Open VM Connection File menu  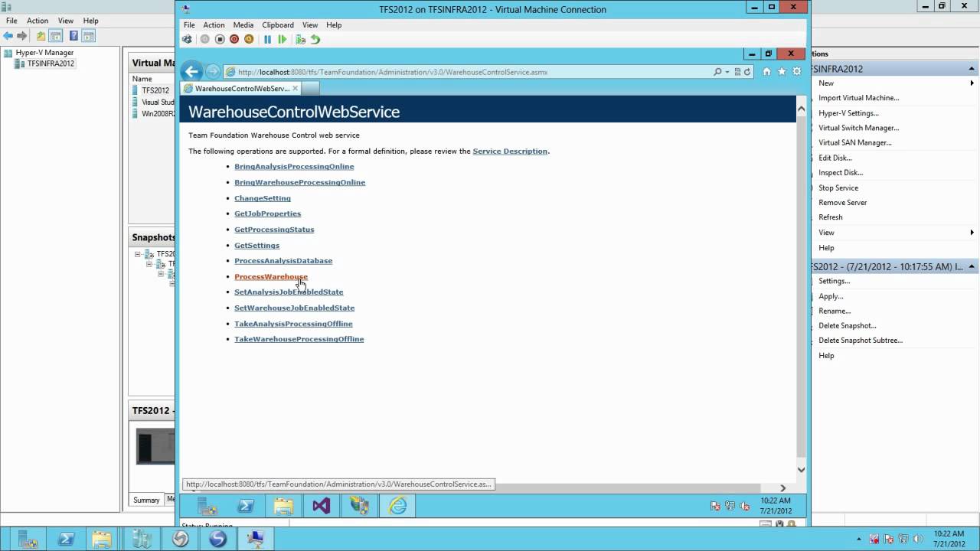click(x=189, y=24)
